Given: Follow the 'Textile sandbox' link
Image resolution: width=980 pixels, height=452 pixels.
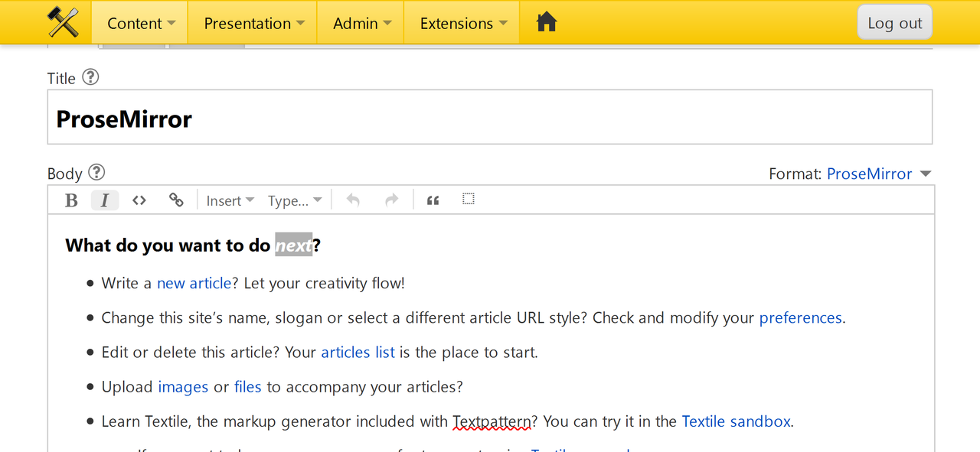Looking at the screenshot, I should (736, 421).
